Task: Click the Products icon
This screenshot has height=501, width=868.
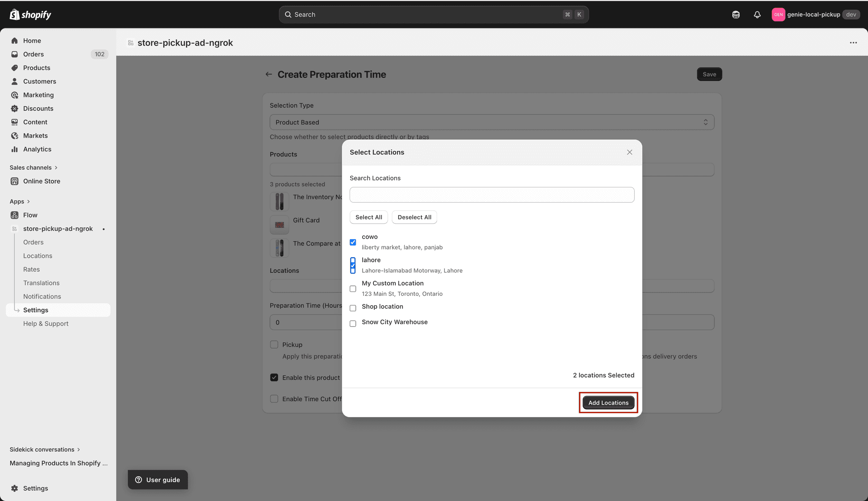Action: tap(14, 67)
